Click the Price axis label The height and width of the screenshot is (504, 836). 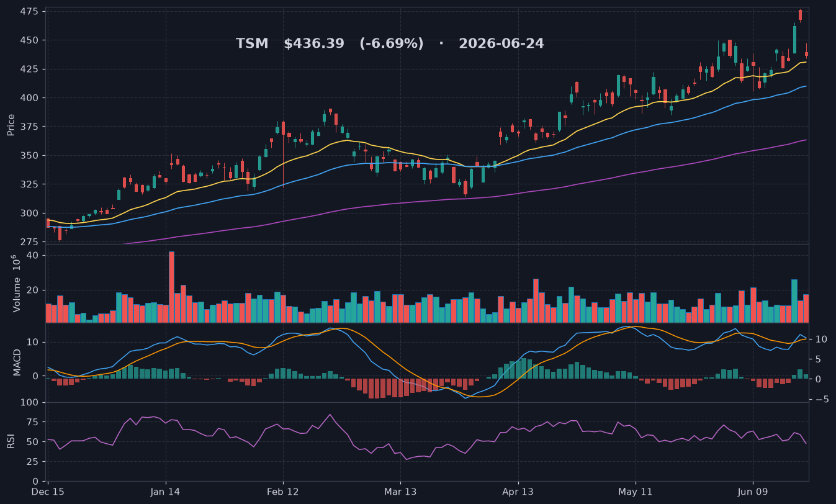[11, 125]
